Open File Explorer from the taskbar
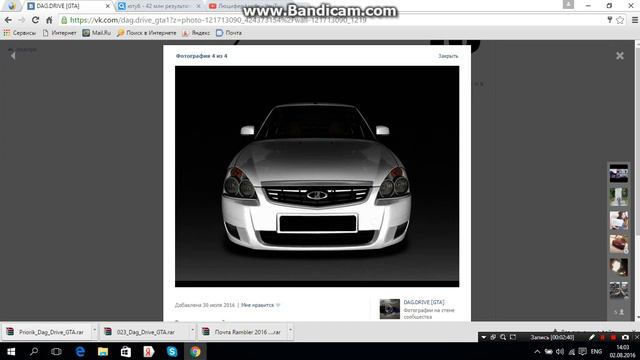 tap(103, 351)
